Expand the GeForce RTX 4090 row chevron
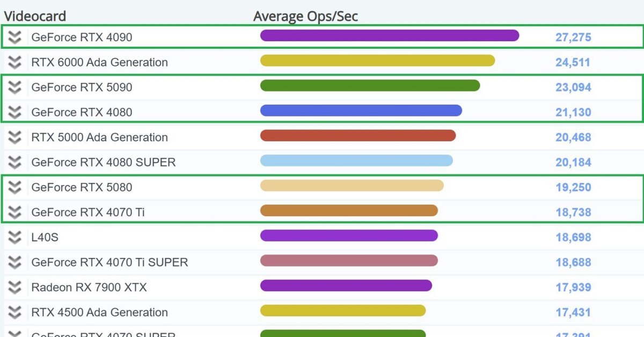This screenshot has width=644, height=337. (x=15, y=37)
